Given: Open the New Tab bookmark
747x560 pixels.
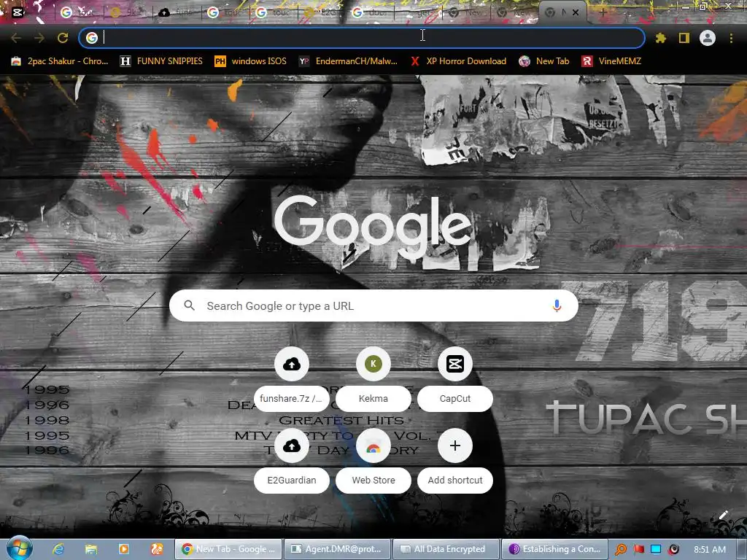Looking at the screenshot, I should [x=544, y=61].
